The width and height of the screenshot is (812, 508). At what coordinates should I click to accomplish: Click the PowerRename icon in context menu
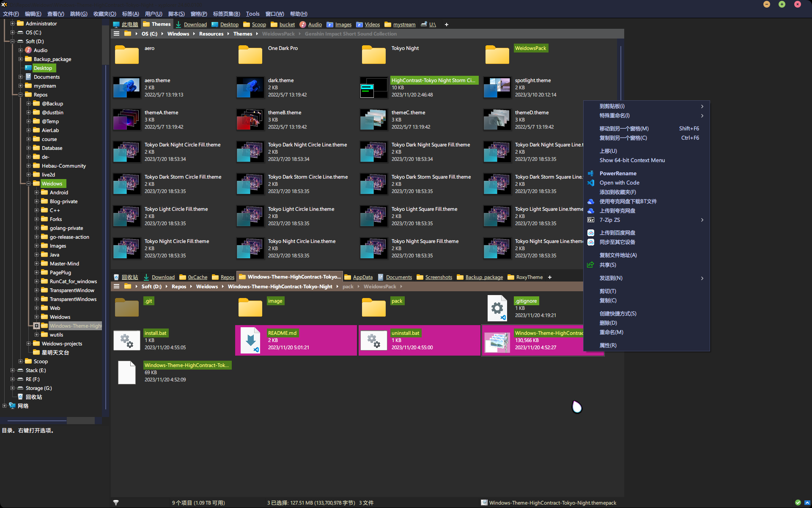tap(591, 174)
